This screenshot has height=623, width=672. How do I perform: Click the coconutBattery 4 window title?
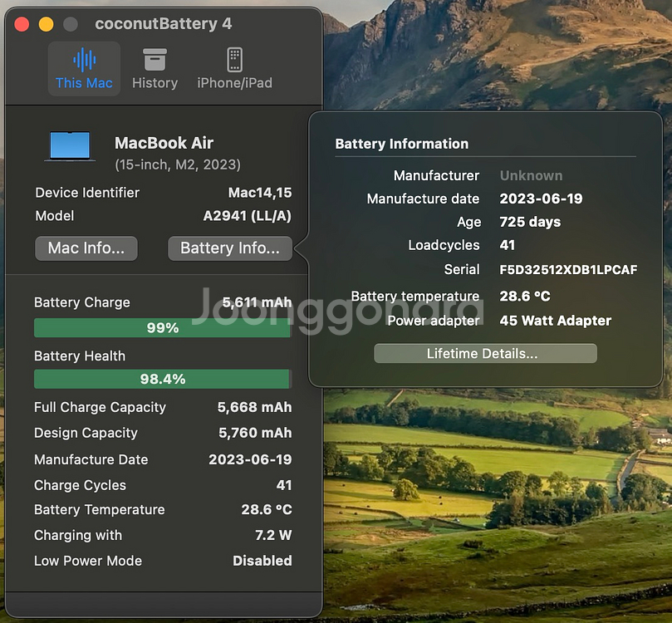pyautogui.click(x=164, y=23)
